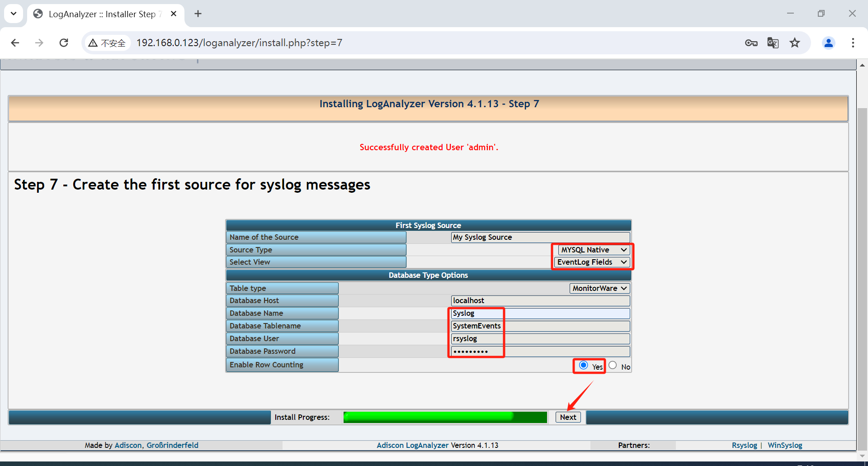Viewport: 868px width, 466px height.
Task: Open a new browser tab
Action: click(x=198, y=14)
